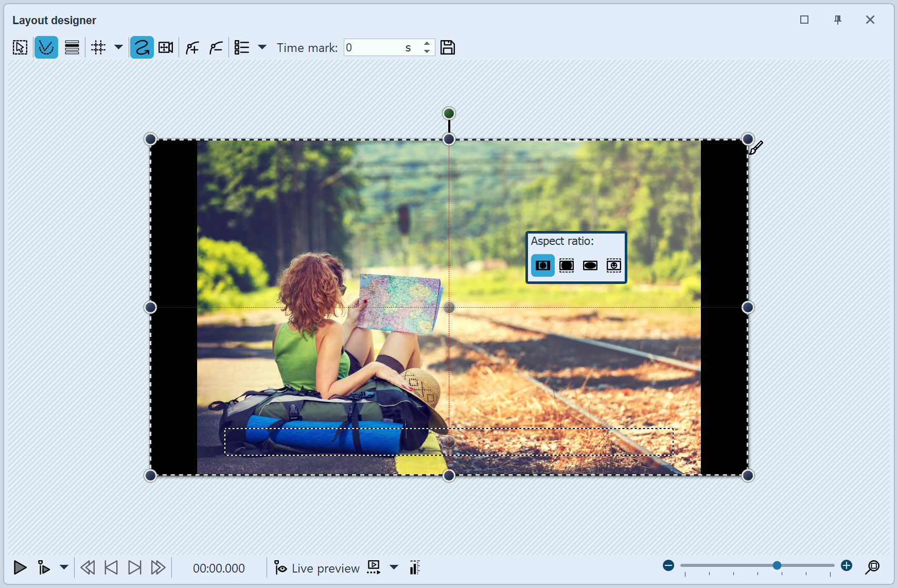898x588 pixels.
Task: Open the grid options dropdown
Action: (119, 47)
